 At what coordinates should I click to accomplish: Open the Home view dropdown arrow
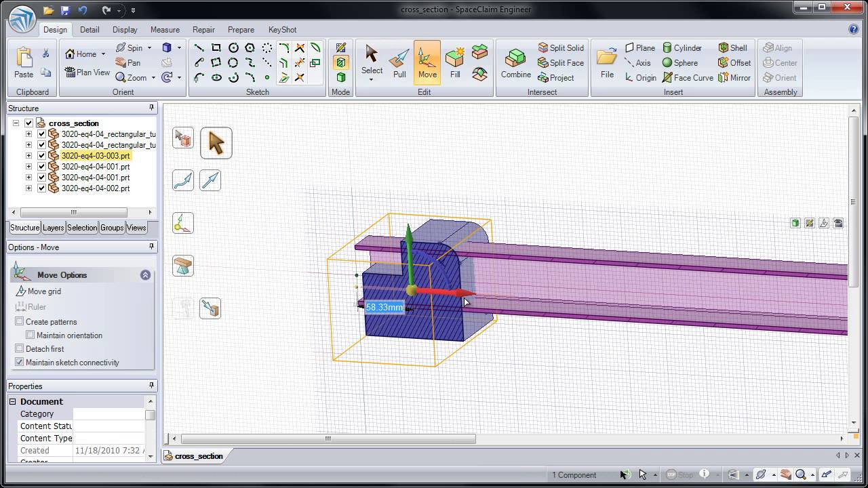click(x=103, y=54)
